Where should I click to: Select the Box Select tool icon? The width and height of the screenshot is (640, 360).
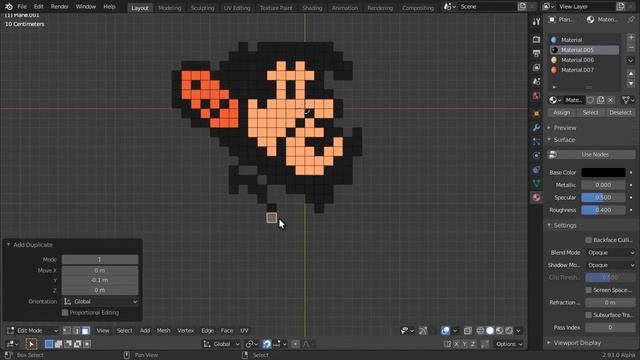[x=31, y=344]
